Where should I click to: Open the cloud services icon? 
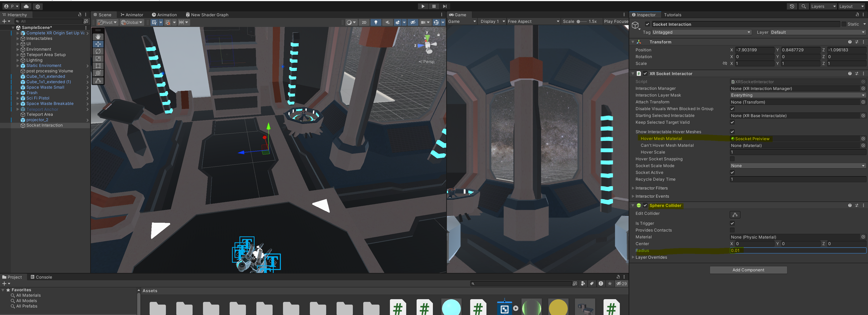coord(26,6)
